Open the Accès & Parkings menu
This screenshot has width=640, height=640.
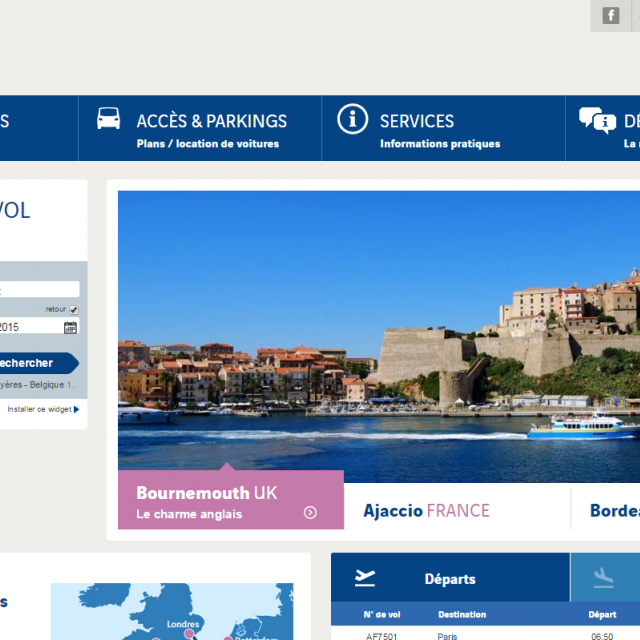click(x=211, y=121)
